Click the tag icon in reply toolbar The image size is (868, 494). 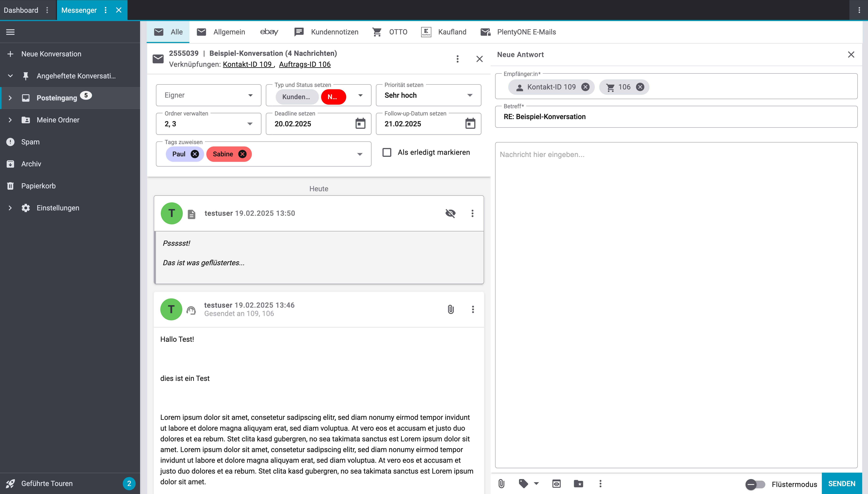pos(524,483)
